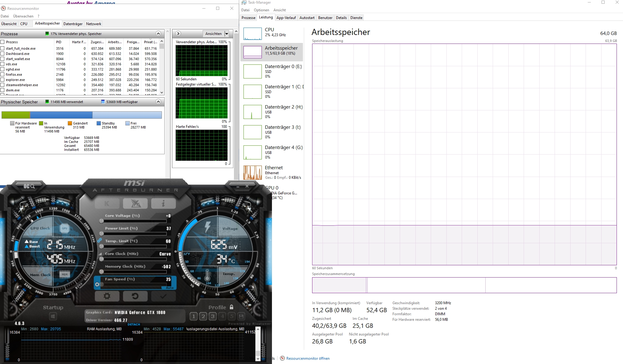Check the firefox.exe process checkbox
This screenshot has width=623, height=364.
(2, 75)
